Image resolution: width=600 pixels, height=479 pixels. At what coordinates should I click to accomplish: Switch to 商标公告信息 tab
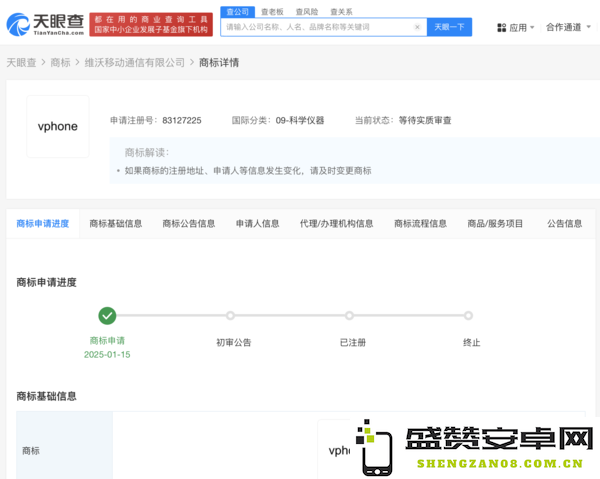(189, 223)
